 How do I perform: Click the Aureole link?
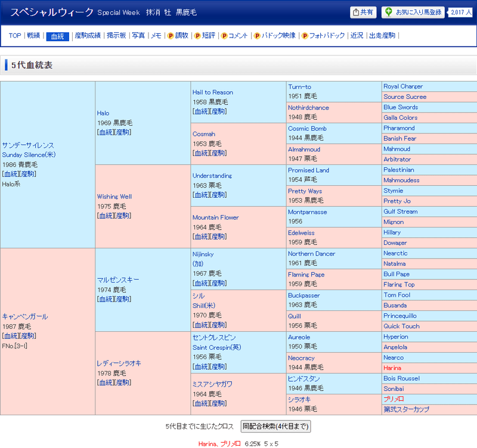click(x=299, y=337)
